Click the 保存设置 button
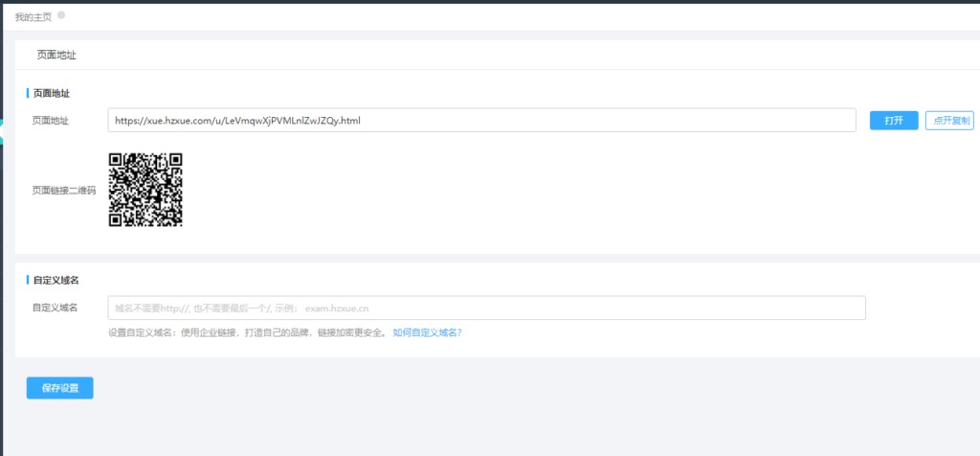The height and width of the screenshot is (456, 980). tap(60, 388)
